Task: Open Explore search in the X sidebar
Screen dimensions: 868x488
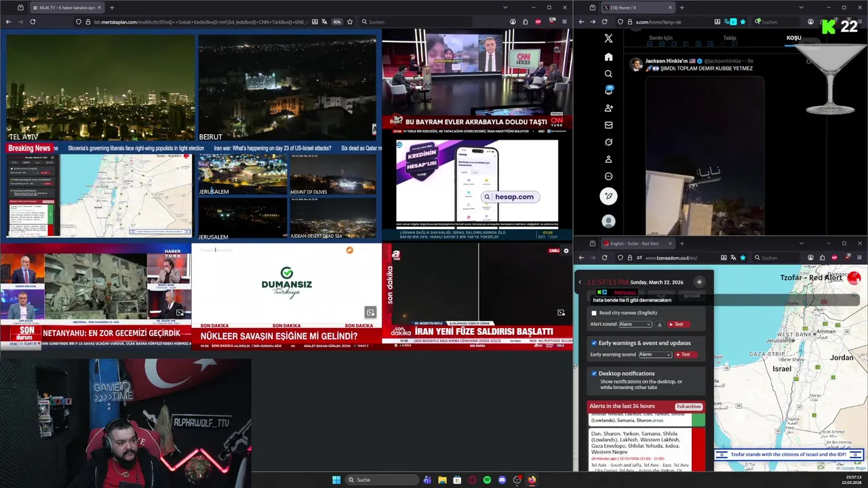Action: click(608, 74)
